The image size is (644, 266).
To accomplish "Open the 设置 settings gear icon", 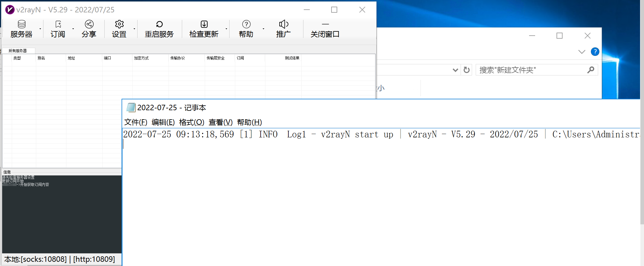I will 119,24.
